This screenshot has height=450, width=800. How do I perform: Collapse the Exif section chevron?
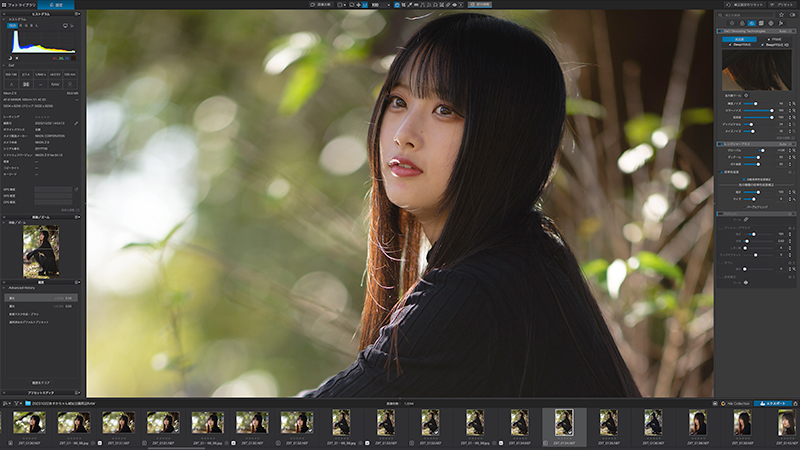click(4, 65)
